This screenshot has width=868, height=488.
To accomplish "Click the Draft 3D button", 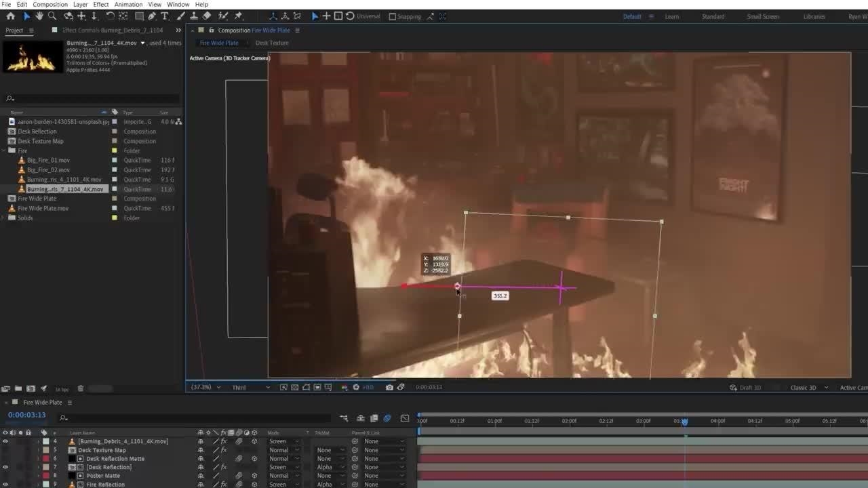I will click(745, 388).
